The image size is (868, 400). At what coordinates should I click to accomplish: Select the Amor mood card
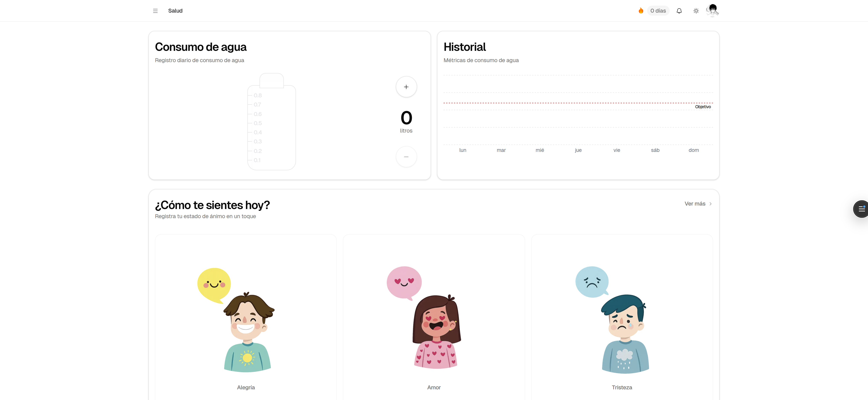pyautogui.click(x=434, y=317)
